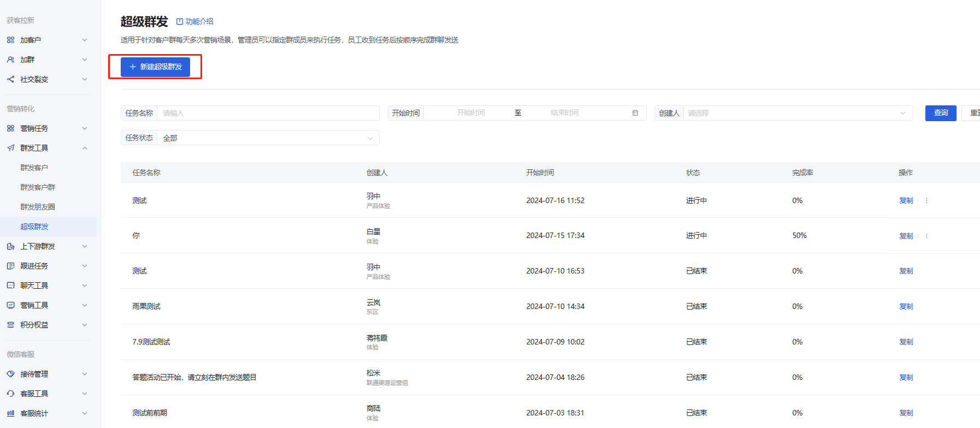This screenshot has height=428, width=980.
Task: Click the 加客户 sidebar icon
Action: [10, 40]
